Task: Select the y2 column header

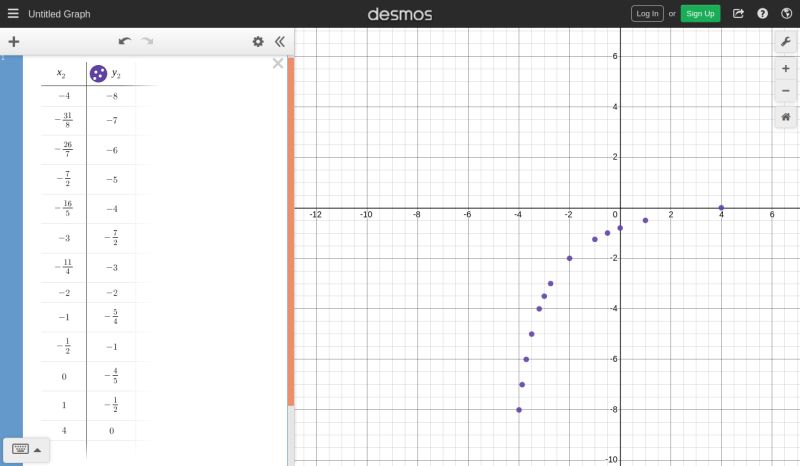Action: [116, 74]
